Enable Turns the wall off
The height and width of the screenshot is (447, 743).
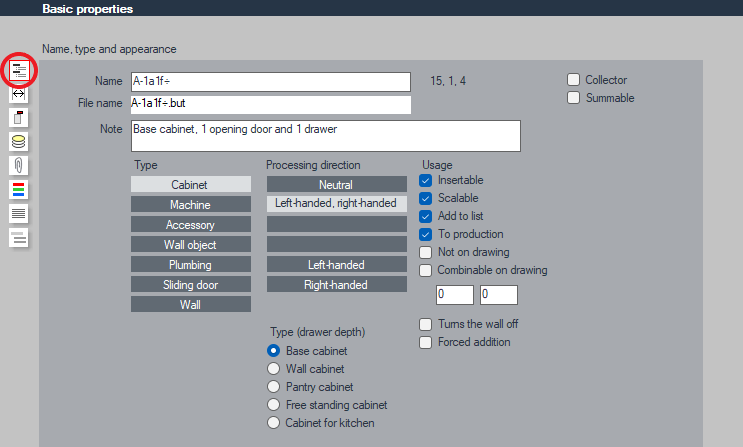426,324
